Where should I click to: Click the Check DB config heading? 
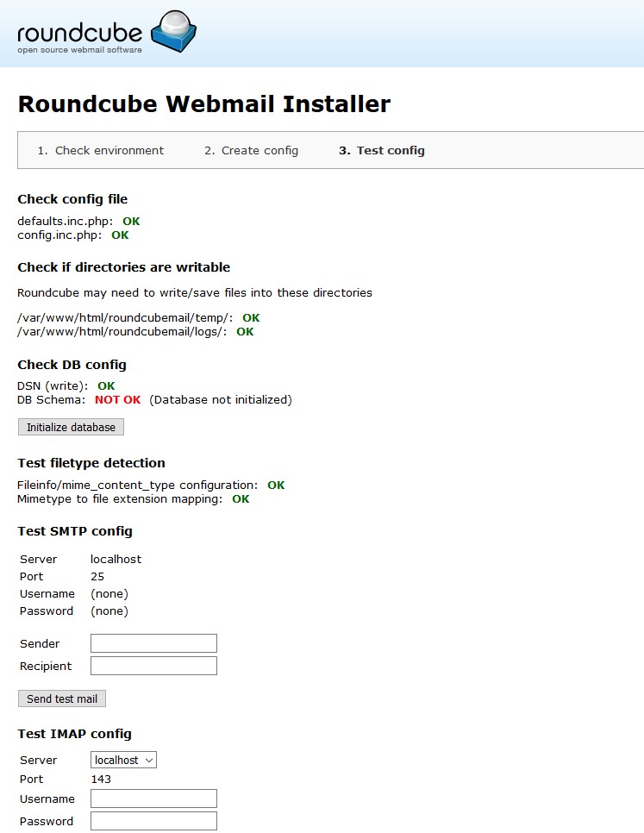[x=72, y=365]
